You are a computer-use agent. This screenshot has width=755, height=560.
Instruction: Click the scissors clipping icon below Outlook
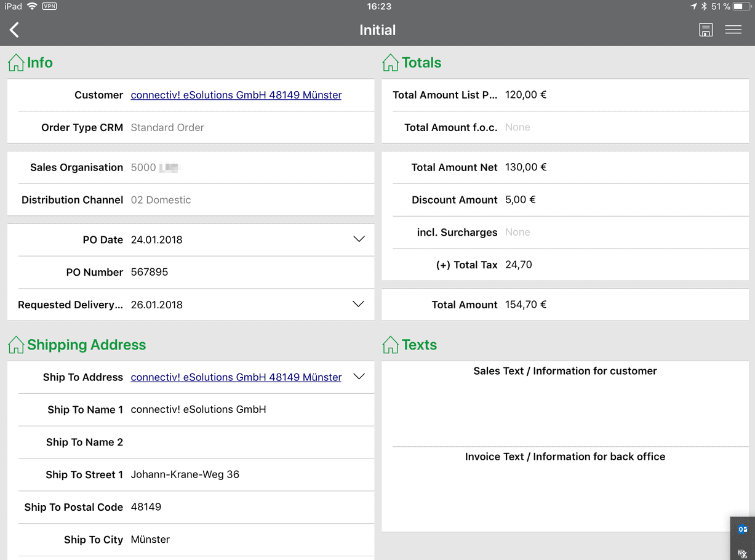click(743, 553)
